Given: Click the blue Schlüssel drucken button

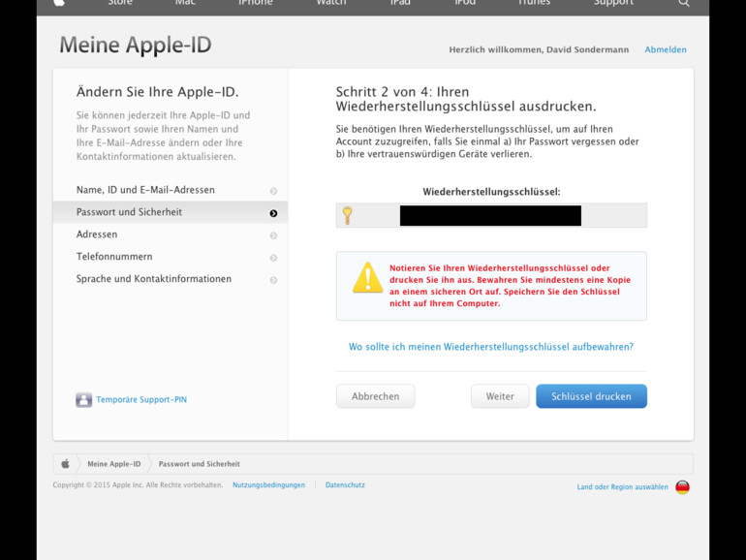Looking at the screenshot, I should click(591, 396).
